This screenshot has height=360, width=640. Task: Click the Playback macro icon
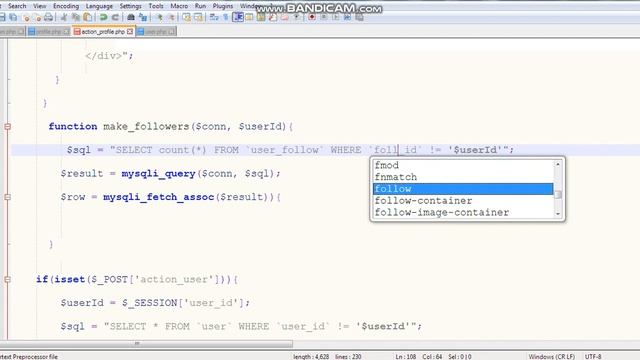click(336, 17)
